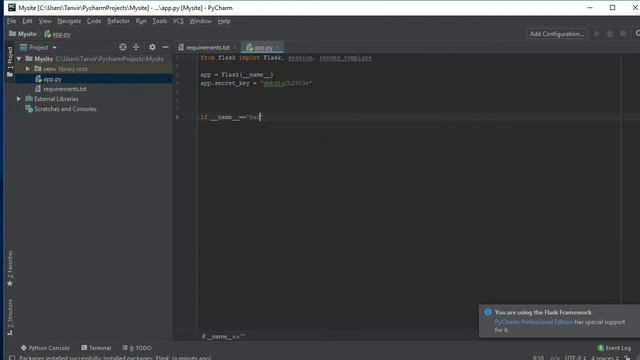The image size is (640, 360).
Task: Select Scratches and Consoles
Action: tap(65, 109)
